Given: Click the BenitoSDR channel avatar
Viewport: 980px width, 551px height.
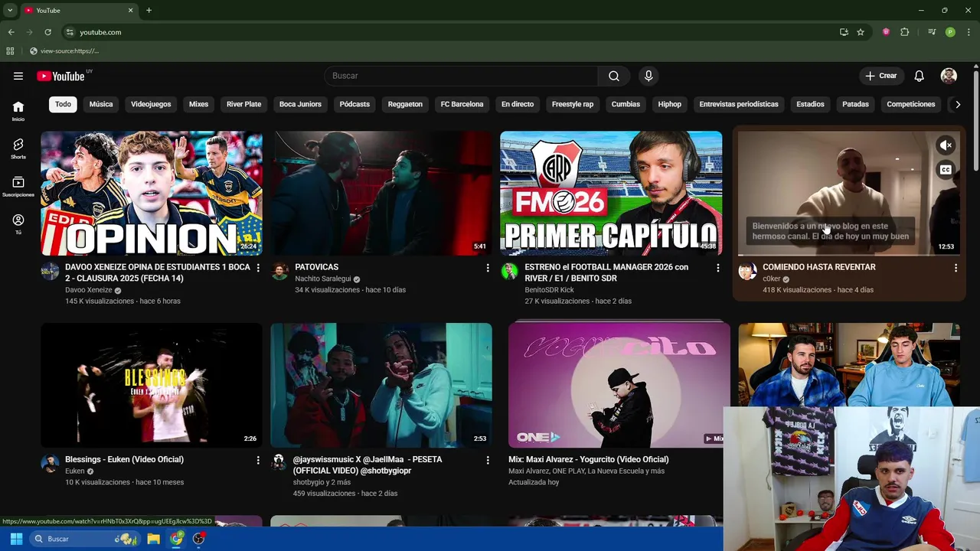Looking at the screenshot, I should [x=509, y=271].
